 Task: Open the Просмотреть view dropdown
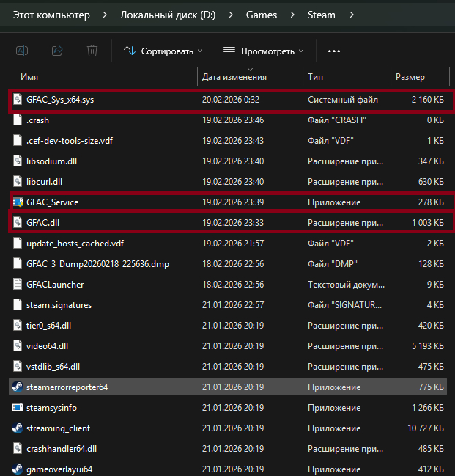click(x=263, y=51)
